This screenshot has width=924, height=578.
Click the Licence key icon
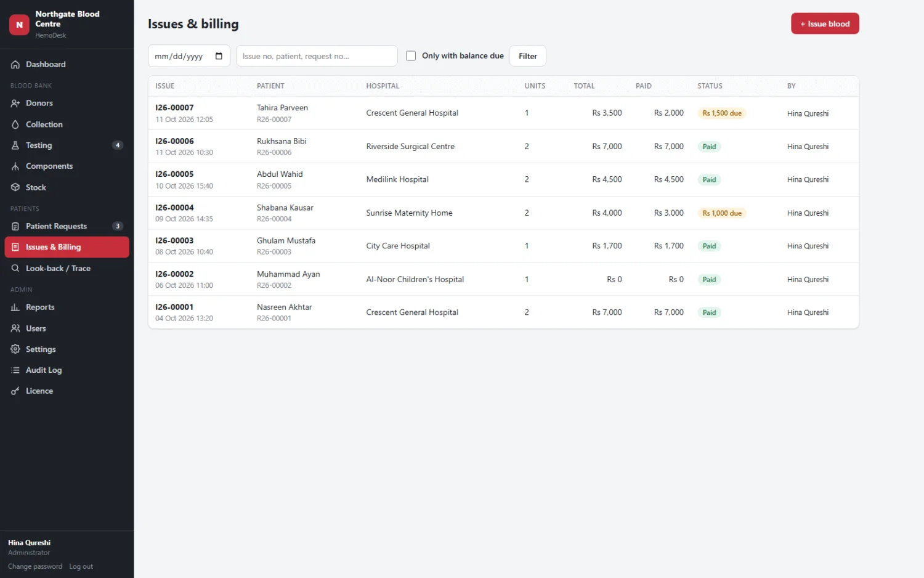(x=15, y=391)
